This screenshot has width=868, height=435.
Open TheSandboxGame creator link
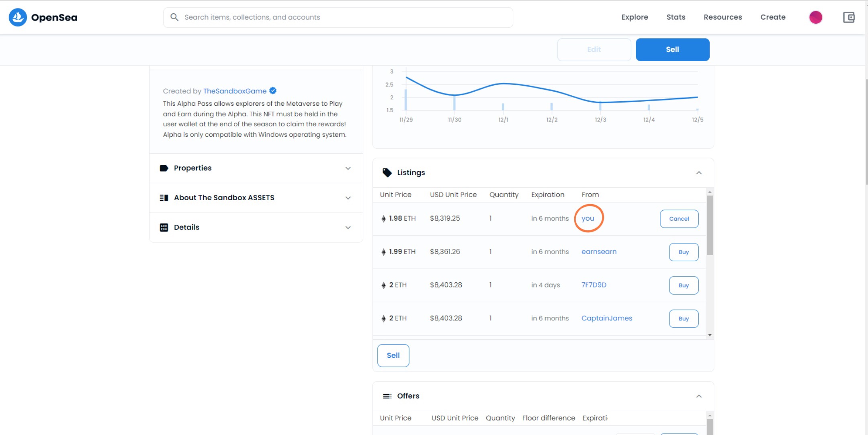point(235,91)
